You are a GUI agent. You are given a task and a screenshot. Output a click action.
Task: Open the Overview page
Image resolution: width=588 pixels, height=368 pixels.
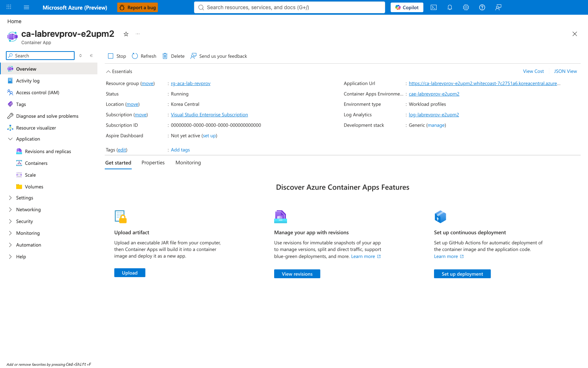tap(49, 69)
